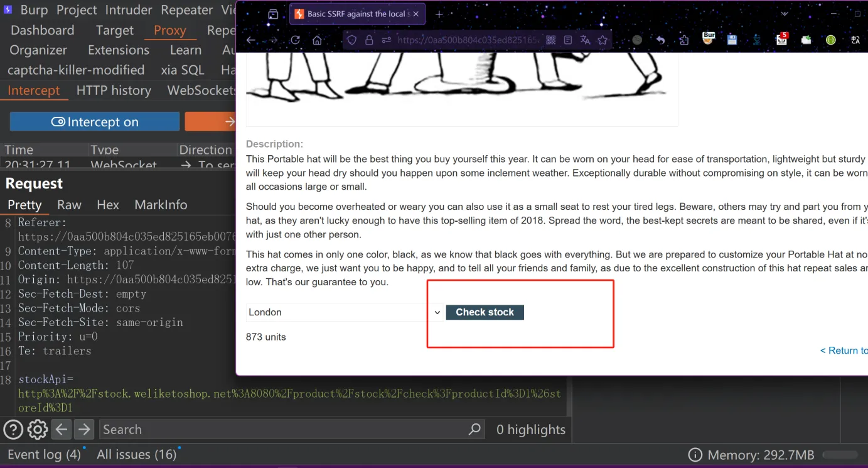Open a new browser tab with plus
868x468 pixels.
[x=439, y=14]
